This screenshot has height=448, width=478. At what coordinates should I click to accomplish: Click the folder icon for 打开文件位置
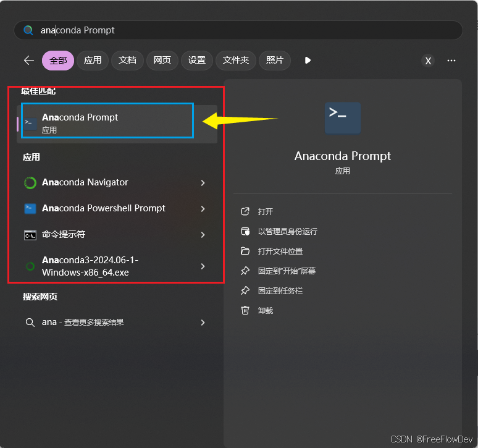click(x=245, y=251)
